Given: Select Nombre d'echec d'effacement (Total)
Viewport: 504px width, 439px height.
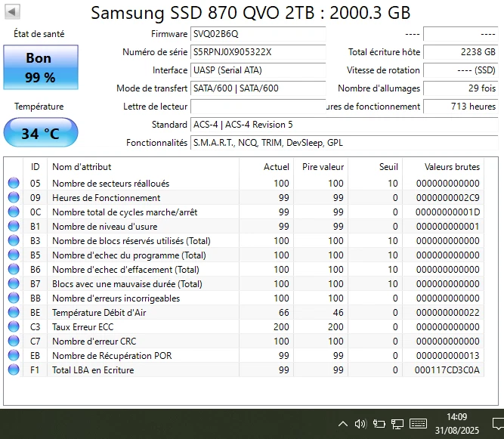Looking at the screenshot, I should pos(125,270).
